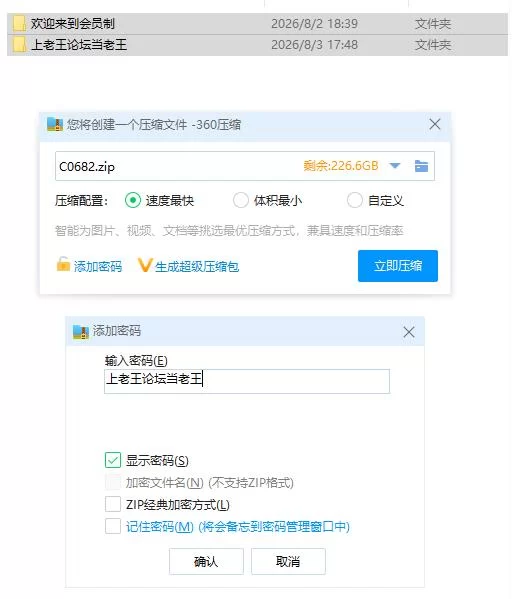This screenshot has width=532, height=599.
Task: Open the browse folder icon beside C0682.zip
Action: pos(421,166)
